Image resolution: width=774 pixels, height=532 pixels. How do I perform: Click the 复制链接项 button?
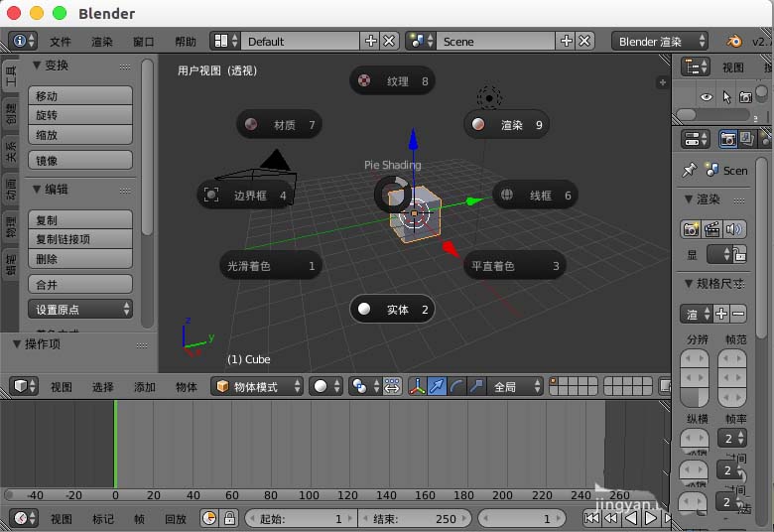pos(80,239)
